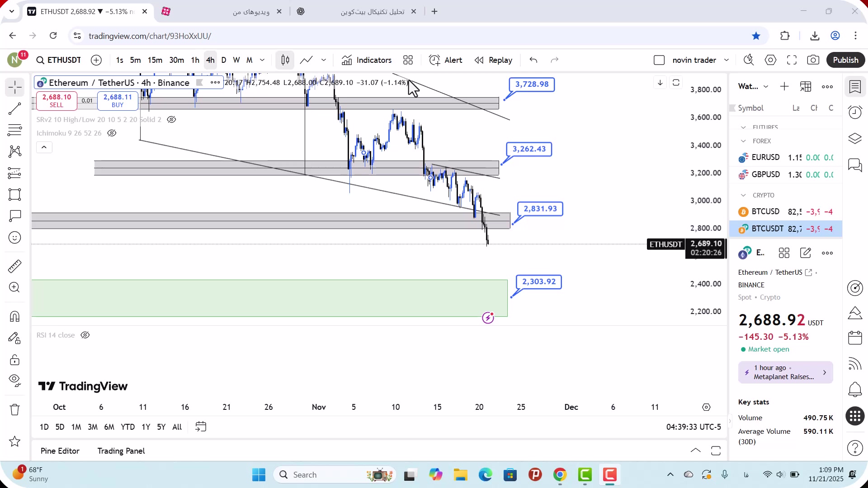Show Ichimoku indicator with eye icon
The width and height of the screenshot is (868, 488).
tap(112, 133)
